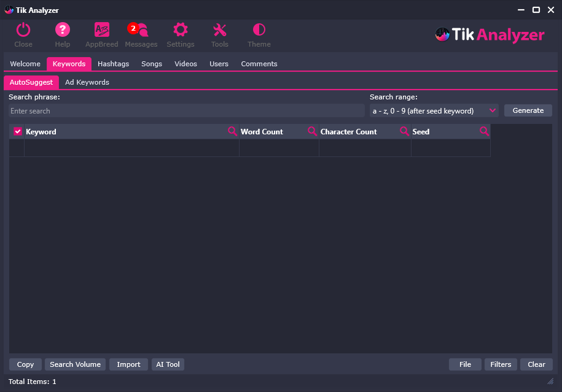Toggle the Theme half-circle icon
The height and width of the screenshot is (392, 562).
coord(259,30)
